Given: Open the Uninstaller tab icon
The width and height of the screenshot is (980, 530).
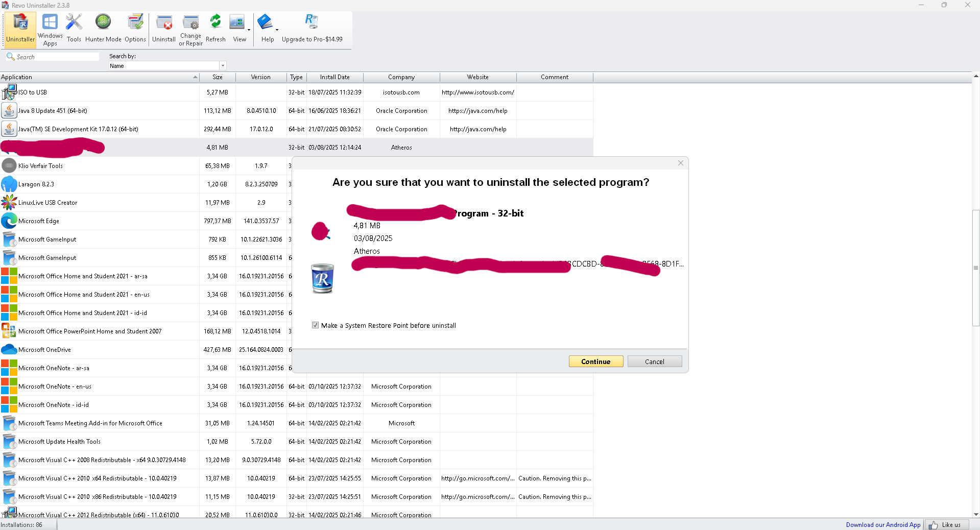Looking at the screenshot, I should click(20, 29).
